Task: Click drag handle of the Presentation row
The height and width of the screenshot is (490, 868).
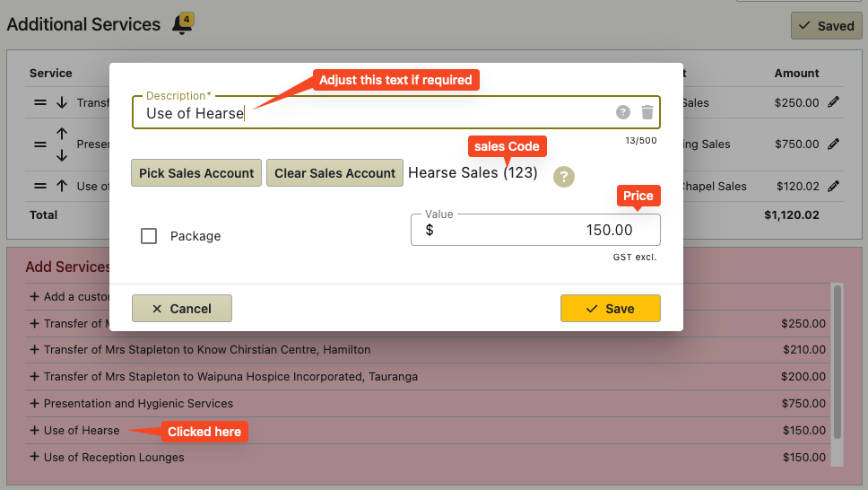Action: (40, 144)
